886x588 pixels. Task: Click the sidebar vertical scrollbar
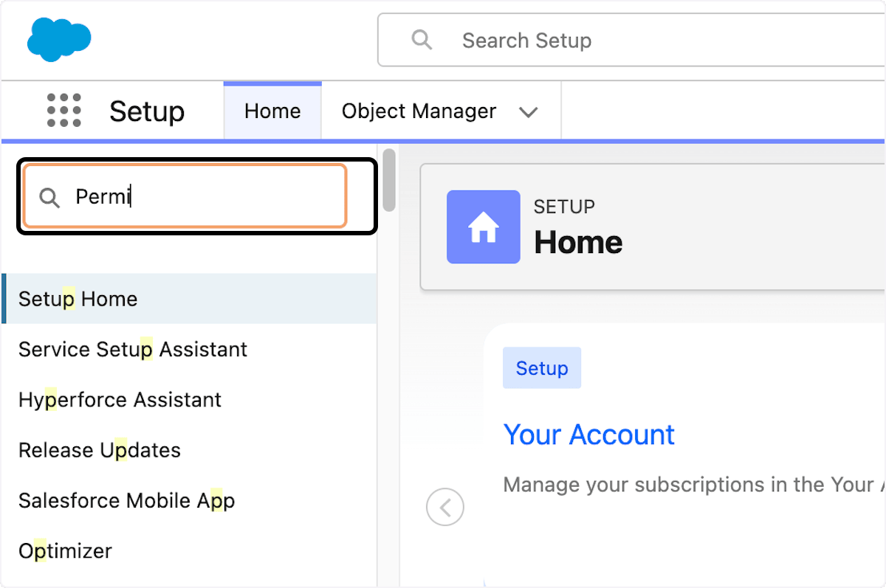(388, 181)
